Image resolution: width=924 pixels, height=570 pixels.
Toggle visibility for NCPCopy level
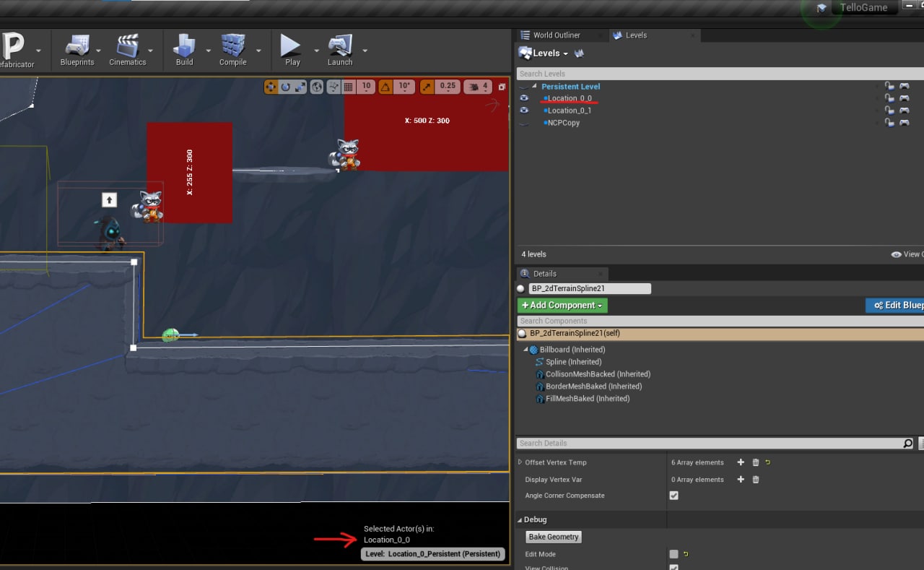click(x=524, y=124)
